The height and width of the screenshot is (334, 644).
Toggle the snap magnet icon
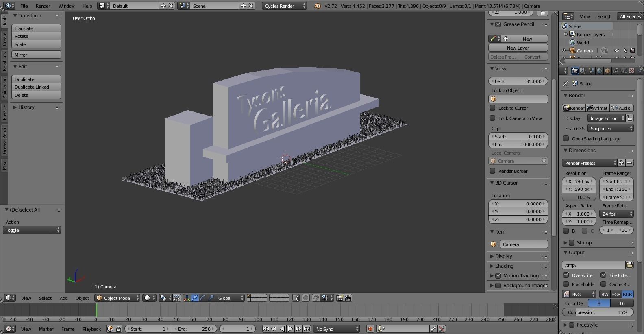point(316,298)
